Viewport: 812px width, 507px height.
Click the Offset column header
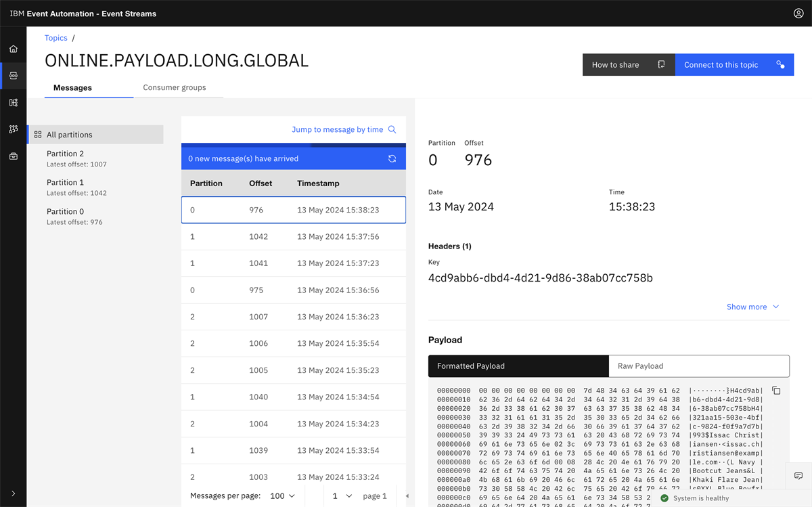tap(261, 183)
